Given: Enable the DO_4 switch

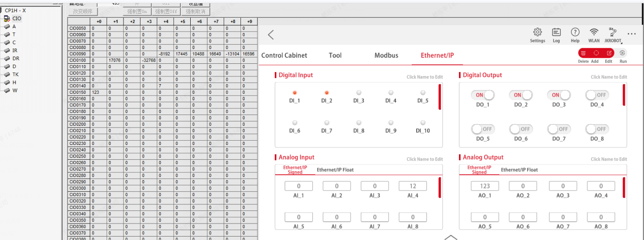Looking at the screenshot, I should coord(597,95).
